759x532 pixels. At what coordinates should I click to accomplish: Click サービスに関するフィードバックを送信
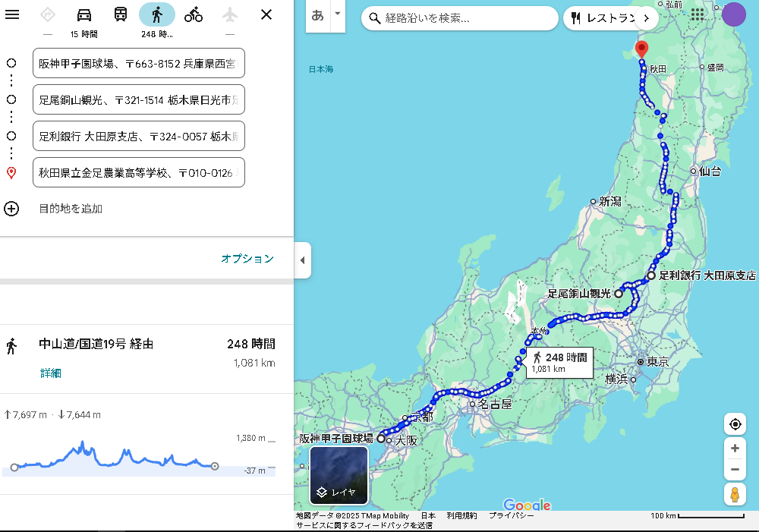tap(364, 526)
